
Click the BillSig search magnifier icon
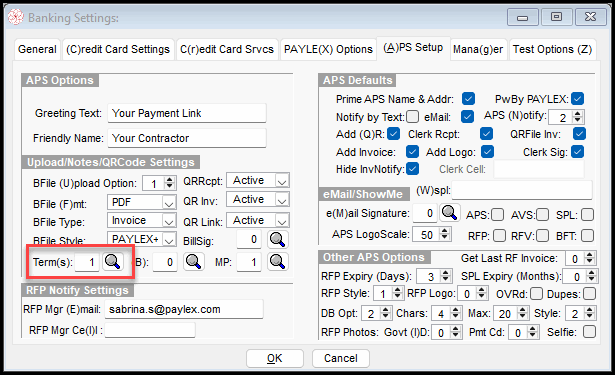tap(278, 239)
